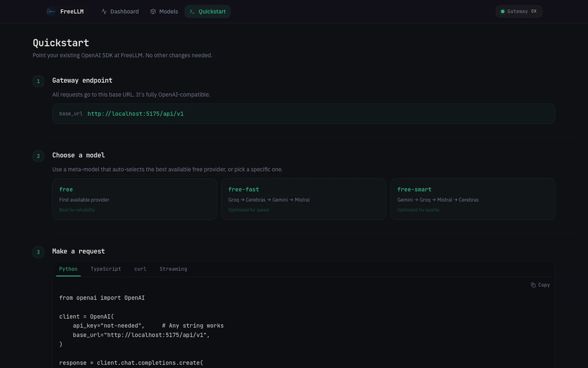Screen dimensions: 588x368
Task: Click 'Gemini → Groq → Mistral → Cerebras' text
Action: pos(438,200)
